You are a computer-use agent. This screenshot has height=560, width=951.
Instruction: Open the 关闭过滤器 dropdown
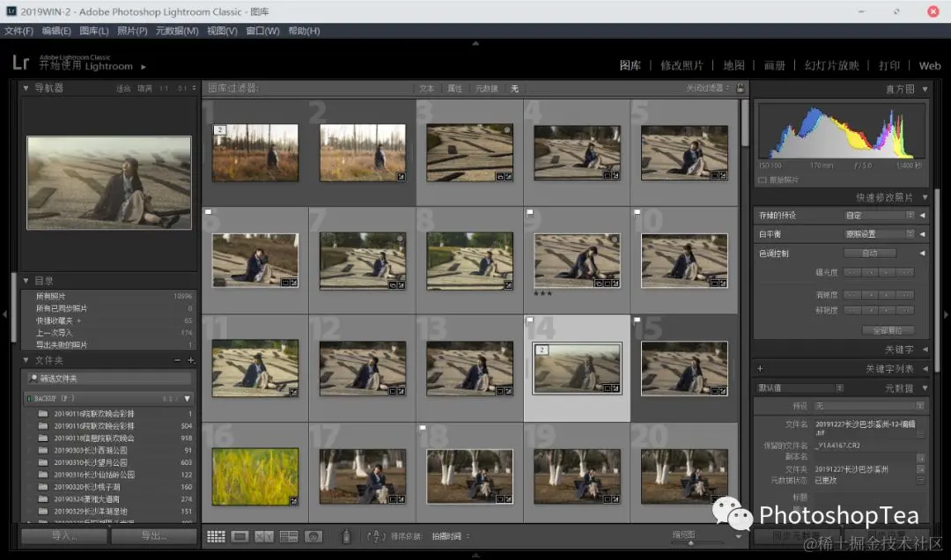[707, 88]
